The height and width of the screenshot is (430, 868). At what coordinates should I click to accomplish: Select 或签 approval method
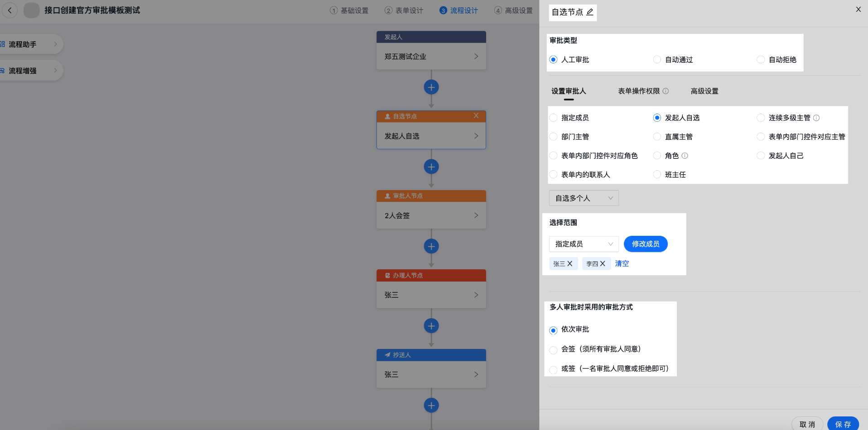(x=553, y=370)
